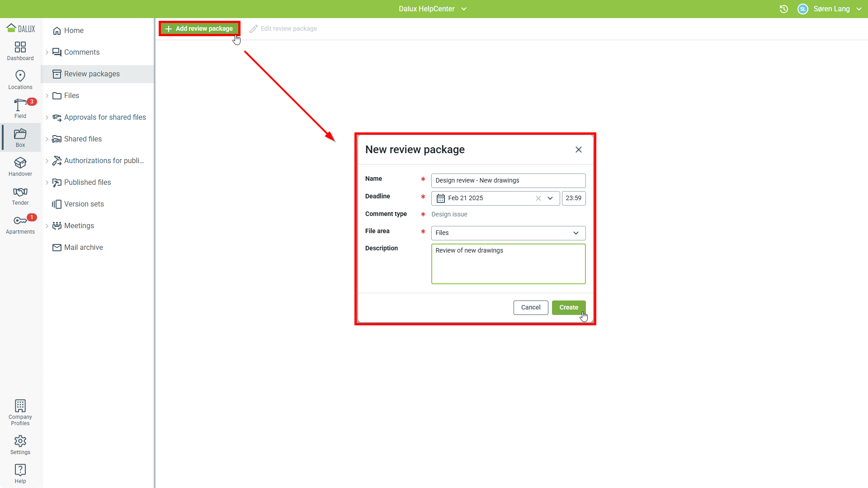Select Mail archive in navigation menu

[84, 248]
